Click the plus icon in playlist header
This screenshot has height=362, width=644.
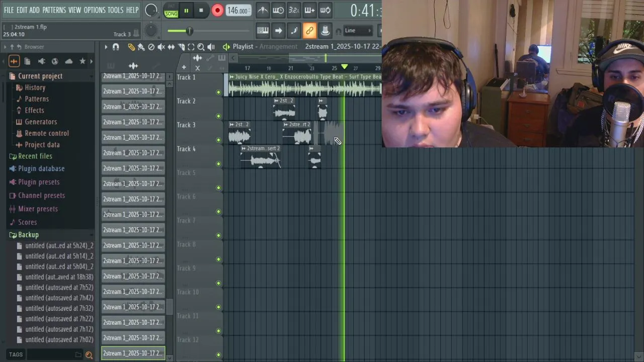(x=184, y=68)
